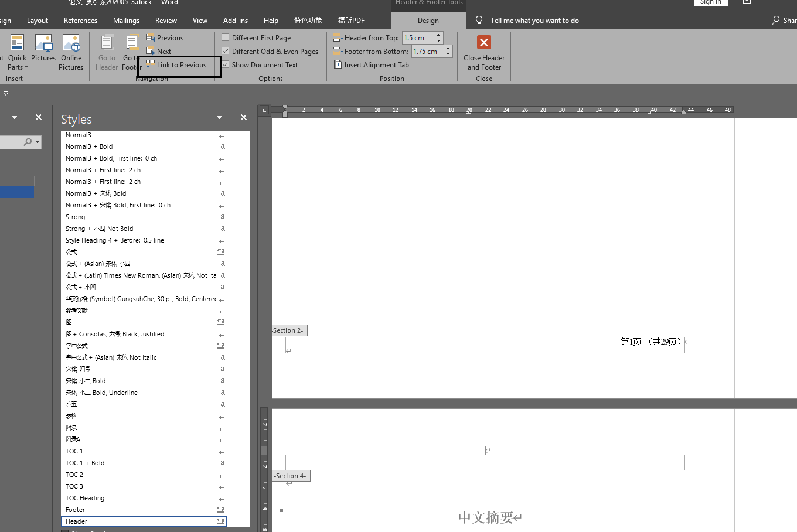The image size is (797, 532).
Task: Insert Online Pictures
Action: click(71, 52)
